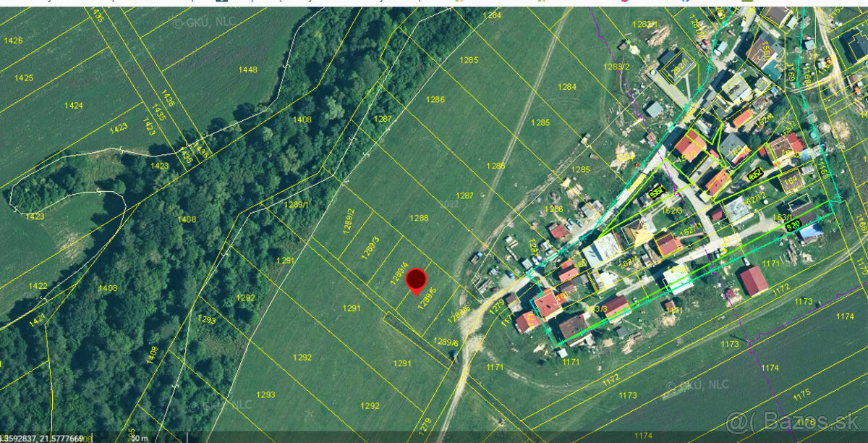Select parcel 1289/1 near the forest edge
Viewport: 868px width, 443px height.
click(x=295, y=205)
